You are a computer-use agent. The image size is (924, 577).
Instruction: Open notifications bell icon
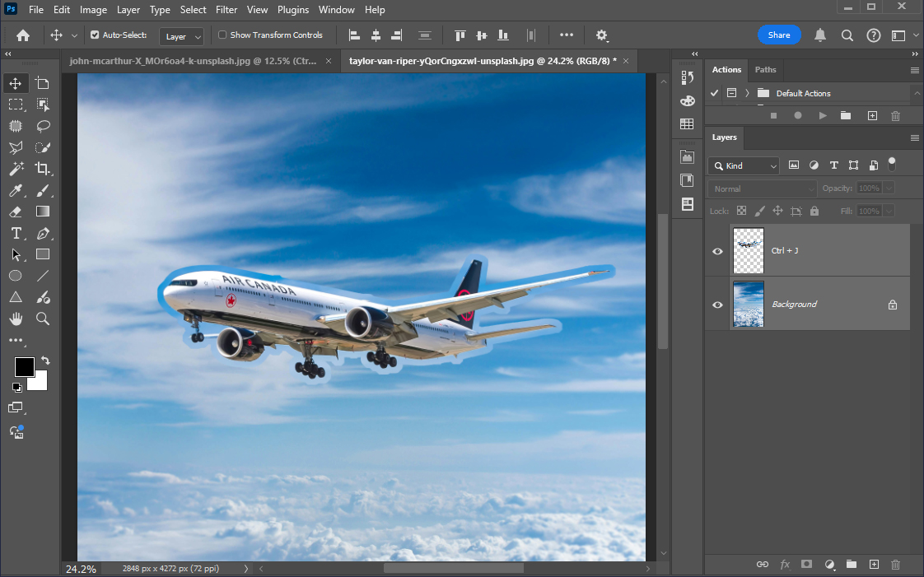[819, 35]
